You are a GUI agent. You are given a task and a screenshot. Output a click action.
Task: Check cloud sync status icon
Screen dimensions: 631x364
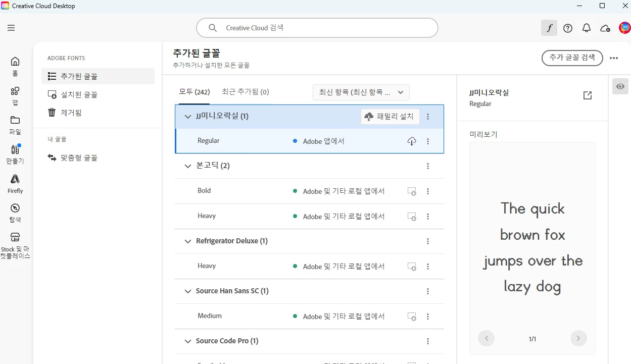pos(605,28)
